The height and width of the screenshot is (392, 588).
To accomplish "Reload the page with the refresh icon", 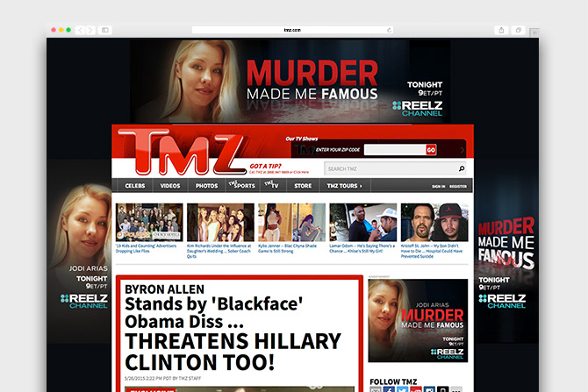I will point(389,30).
